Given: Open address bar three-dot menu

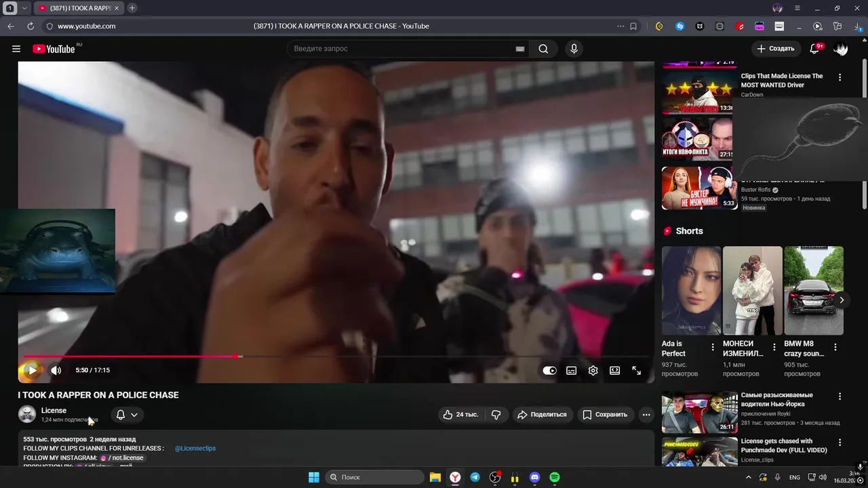Looking at the screenshot, I should coord(620,26).
